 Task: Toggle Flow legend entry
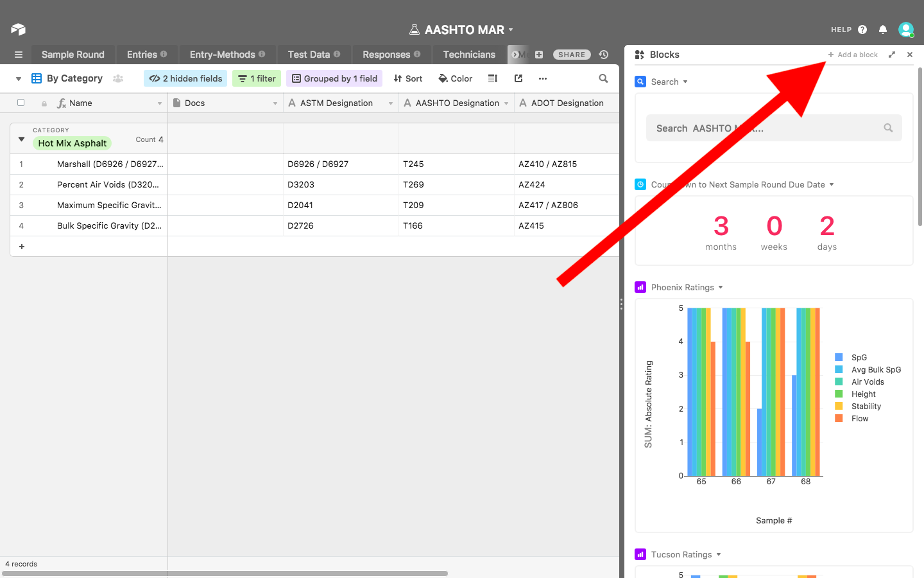pyautogui.click(x=851, y=419)
